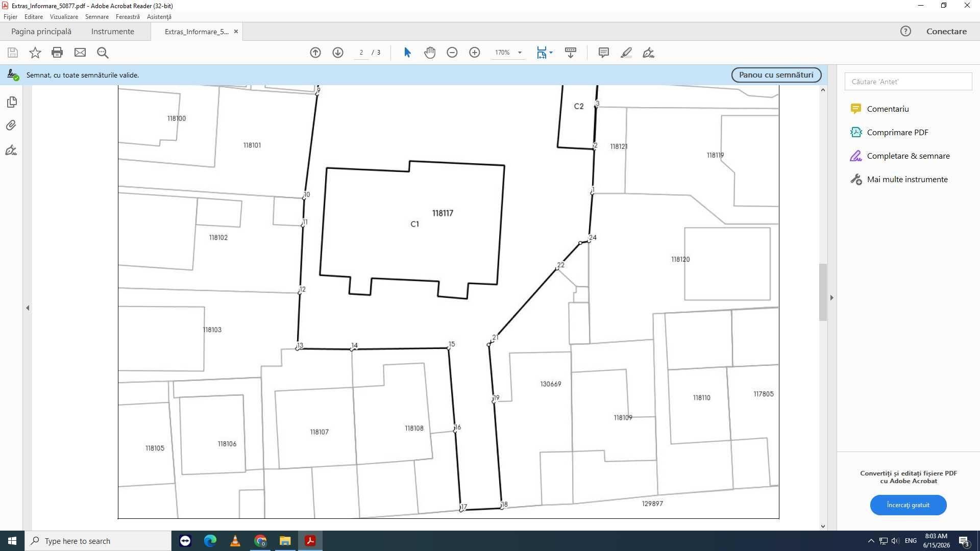980x551 pixels.
Task: Open the 170% zoom level dropdown
Action: [x=508, y=53]
